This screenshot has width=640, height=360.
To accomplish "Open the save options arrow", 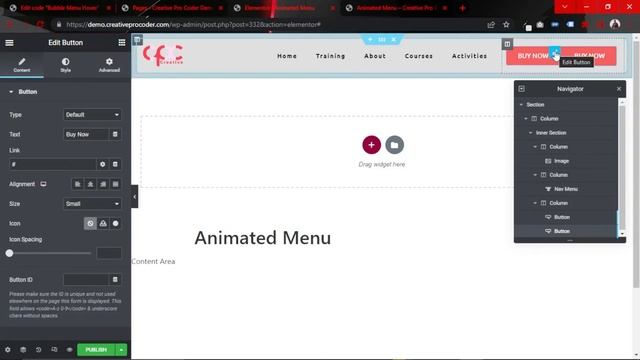I will (x=121, y=350).
